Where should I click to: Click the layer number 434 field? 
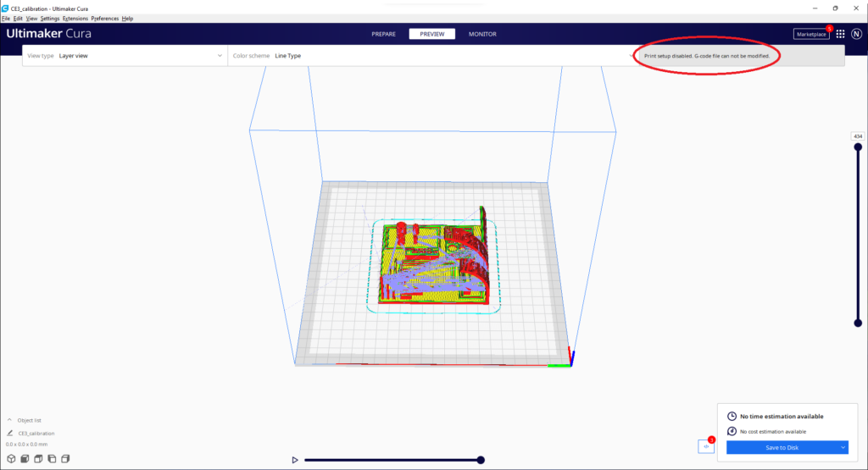858,136
